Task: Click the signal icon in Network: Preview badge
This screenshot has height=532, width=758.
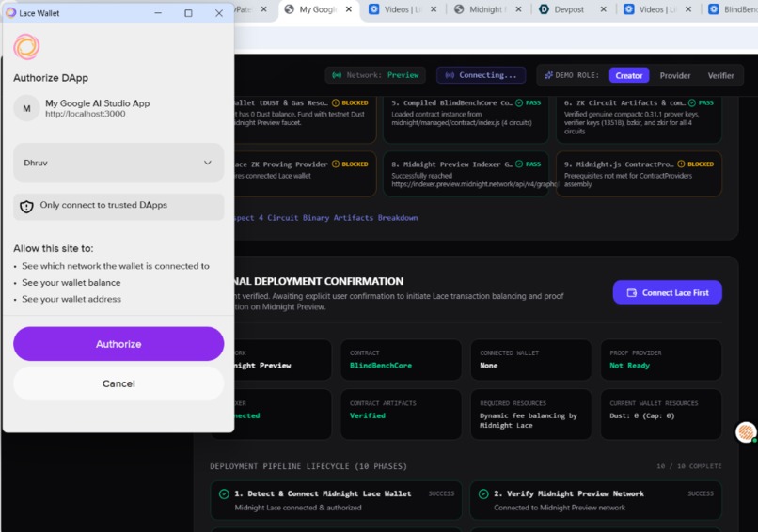Action: 337,75
